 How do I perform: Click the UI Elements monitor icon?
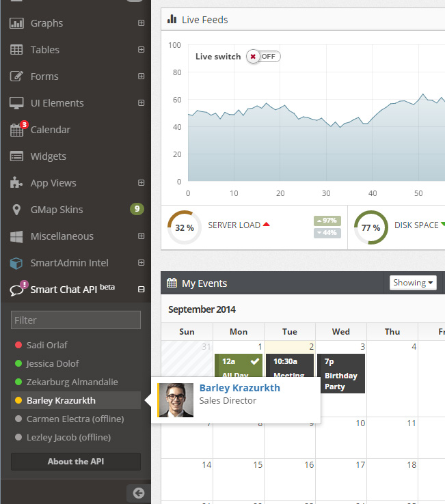point(16,103)
